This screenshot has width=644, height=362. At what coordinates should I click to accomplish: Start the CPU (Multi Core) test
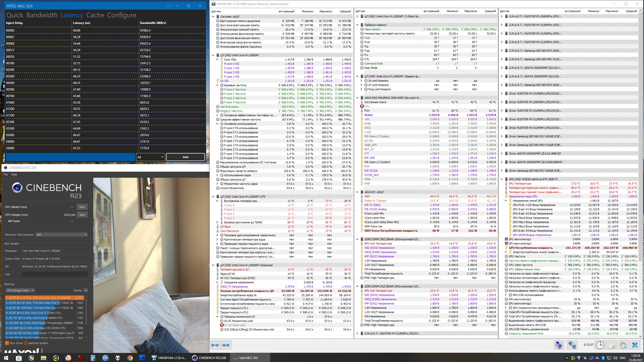pyautogui.click(x=82, y=207)
